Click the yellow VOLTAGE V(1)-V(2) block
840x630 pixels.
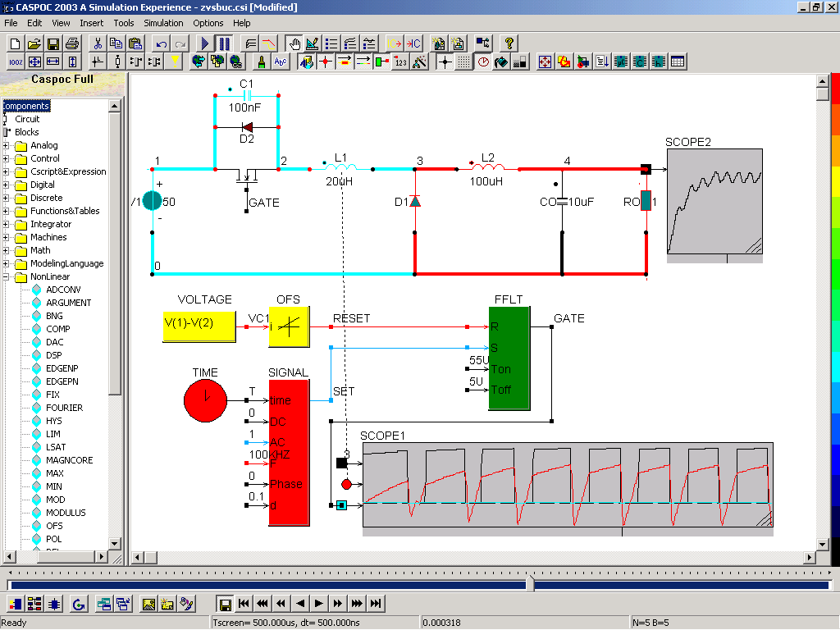(199, 326)
